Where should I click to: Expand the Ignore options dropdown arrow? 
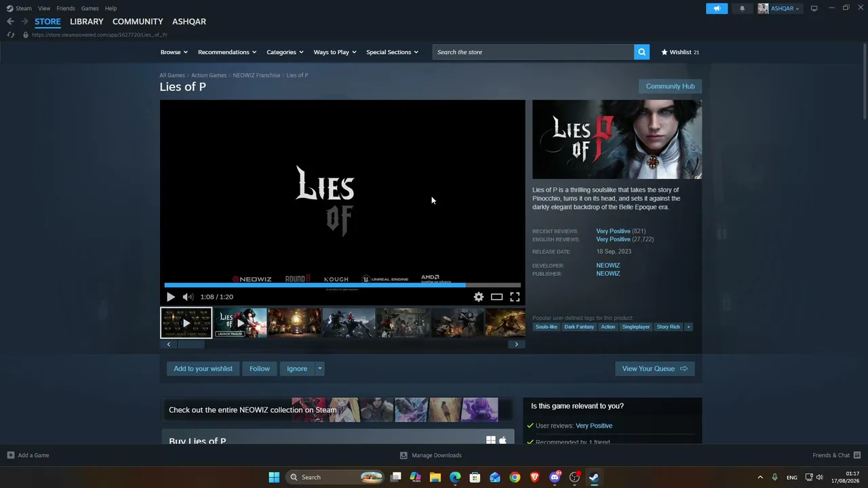(320, 369)
